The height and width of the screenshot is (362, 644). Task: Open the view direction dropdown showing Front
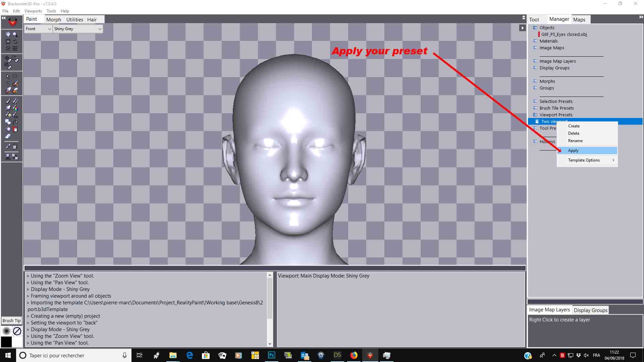tap(38, 29)
